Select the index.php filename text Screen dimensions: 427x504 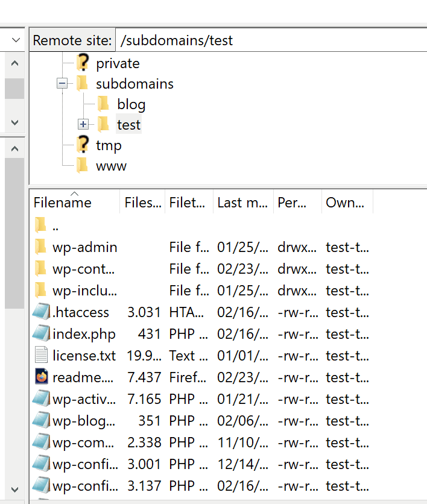pyautogui.click(x=84, y=334)
